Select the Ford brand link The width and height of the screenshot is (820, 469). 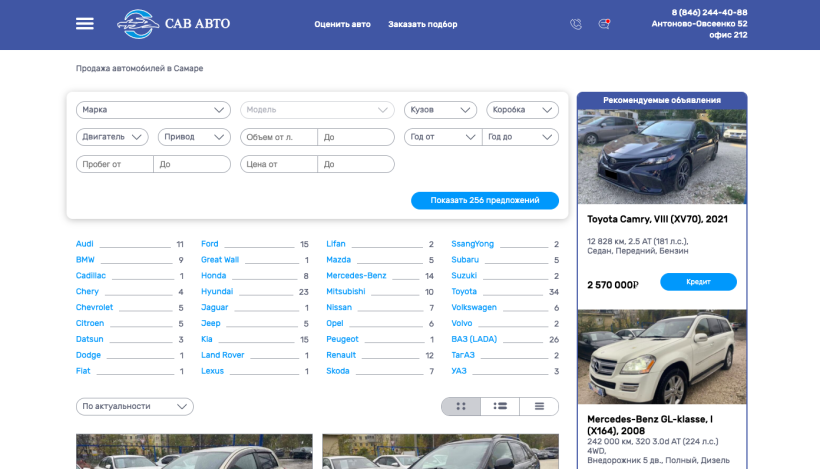(209, 244)
